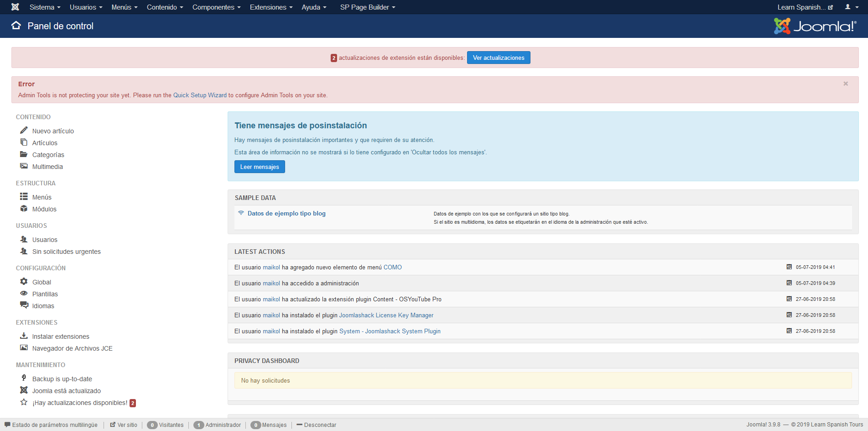
Task: Click the eye icon beside Plantillas
Action: coord(24,294)
